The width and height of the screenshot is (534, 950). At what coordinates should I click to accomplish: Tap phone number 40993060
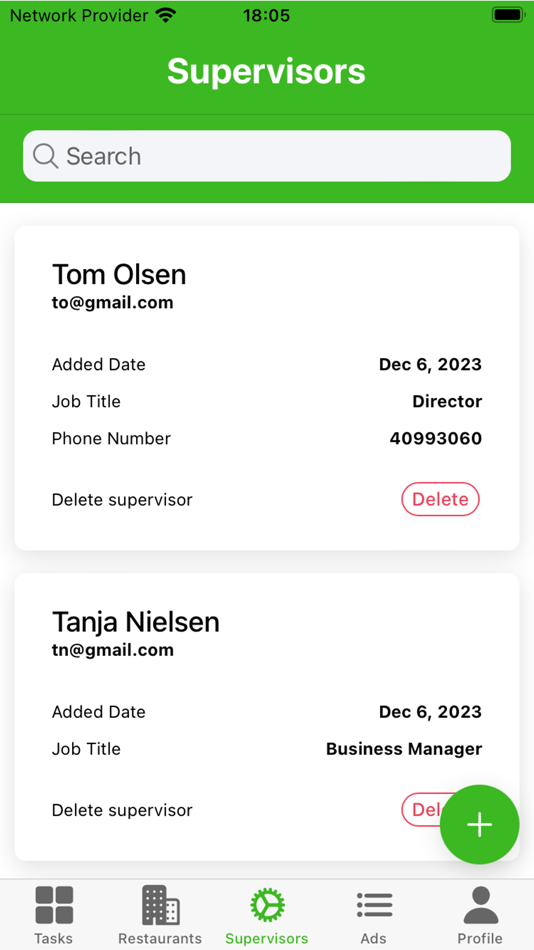tap(436, 438)
